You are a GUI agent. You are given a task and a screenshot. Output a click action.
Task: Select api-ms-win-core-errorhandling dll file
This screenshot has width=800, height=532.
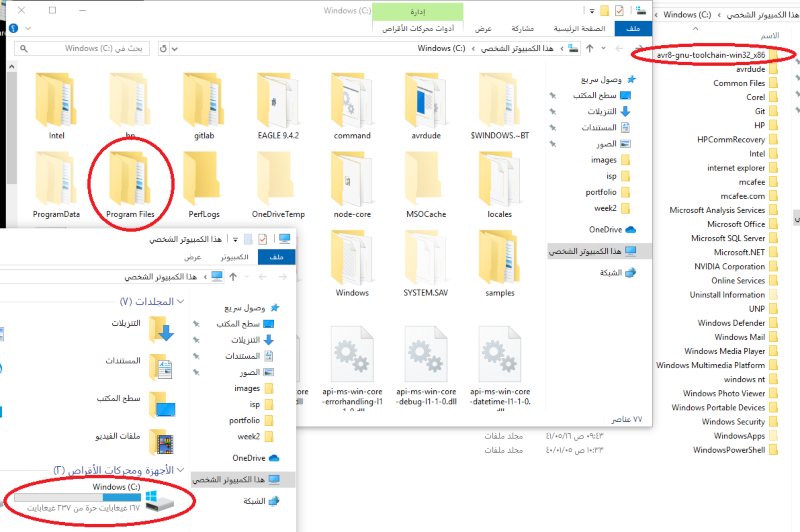tap(352, 366)
